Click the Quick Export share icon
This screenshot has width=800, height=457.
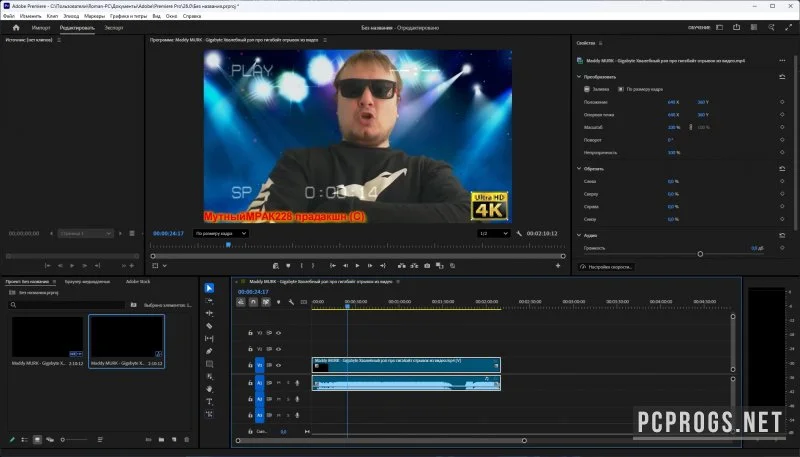(736, 28)
